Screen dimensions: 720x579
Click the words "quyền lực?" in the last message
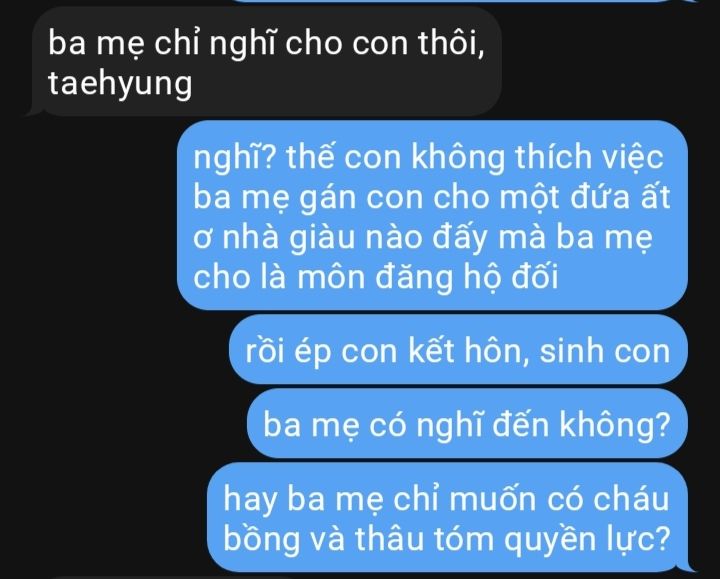587,538
